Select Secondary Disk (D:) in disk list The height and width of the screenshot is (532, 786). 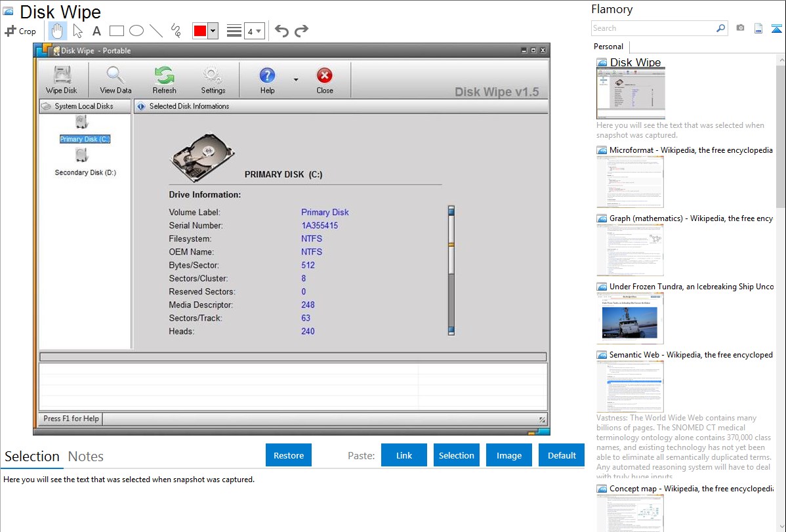pos(85,173)
